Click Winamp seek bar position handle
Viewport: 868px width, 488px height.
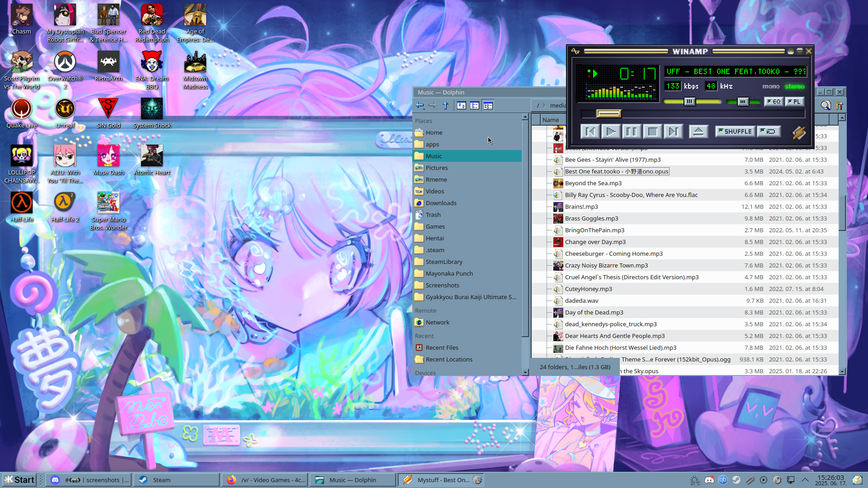tap(609, 113)
